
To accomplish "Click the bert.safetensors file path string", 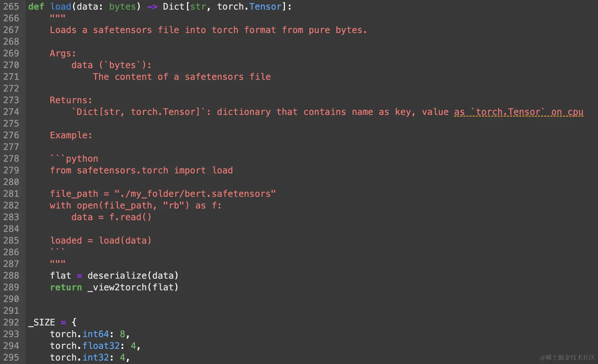I will [x=195, y=194].
